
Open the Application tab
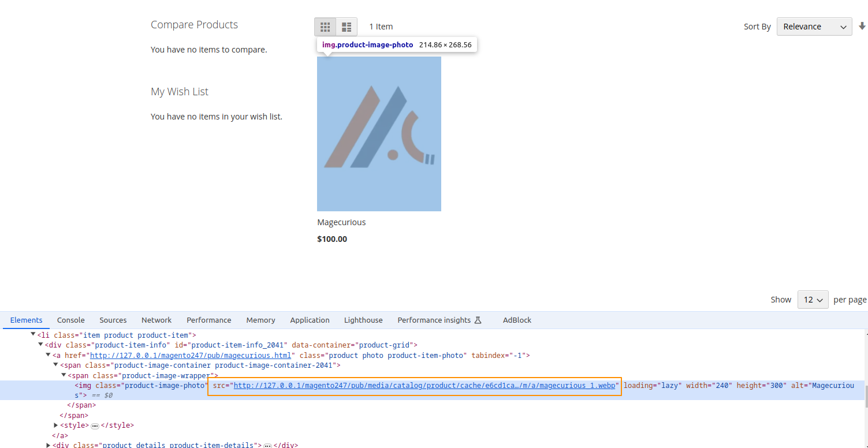coord(310,320)
